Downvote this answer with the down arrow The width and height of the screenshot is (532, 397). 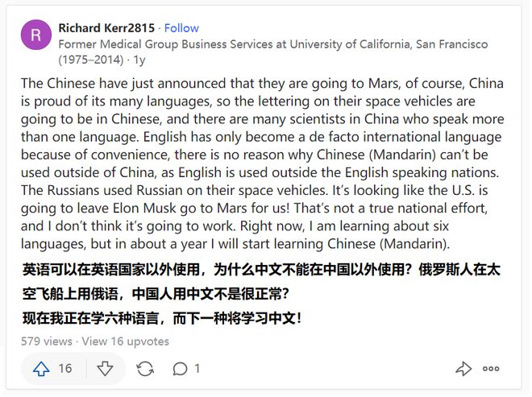click(105, 369)
